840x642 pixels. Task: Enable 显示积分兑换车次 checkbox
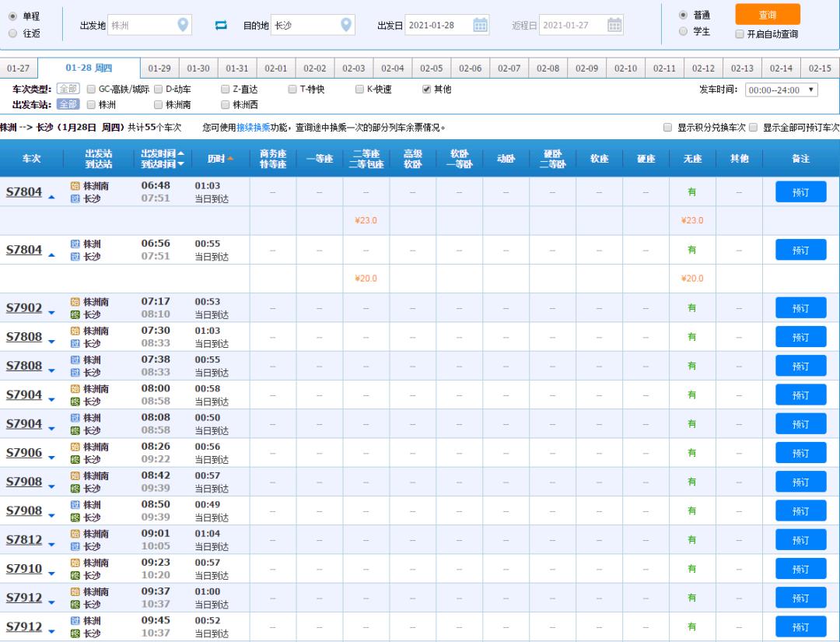point(667,128)
